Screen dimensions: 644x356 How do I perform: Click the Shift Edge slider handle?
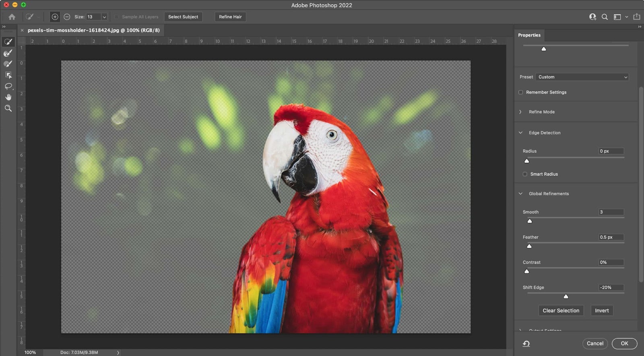566,296
